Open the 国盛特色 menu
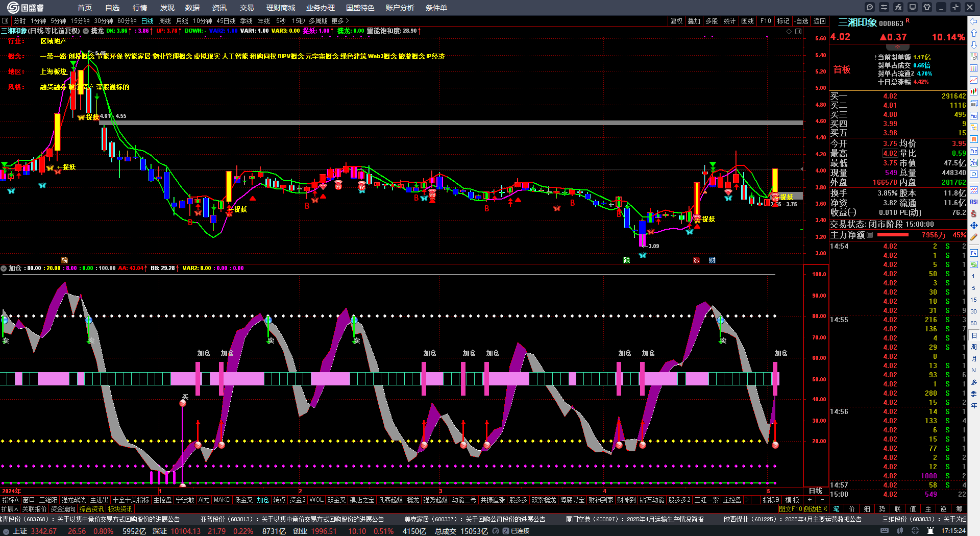Viewport: 980px width, 536px height. [x=360, y=8]
